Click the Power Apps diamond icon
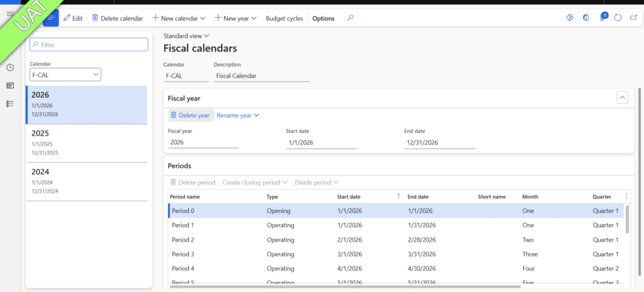The height and width of the screenshot is (292, 644). (570, 18)
